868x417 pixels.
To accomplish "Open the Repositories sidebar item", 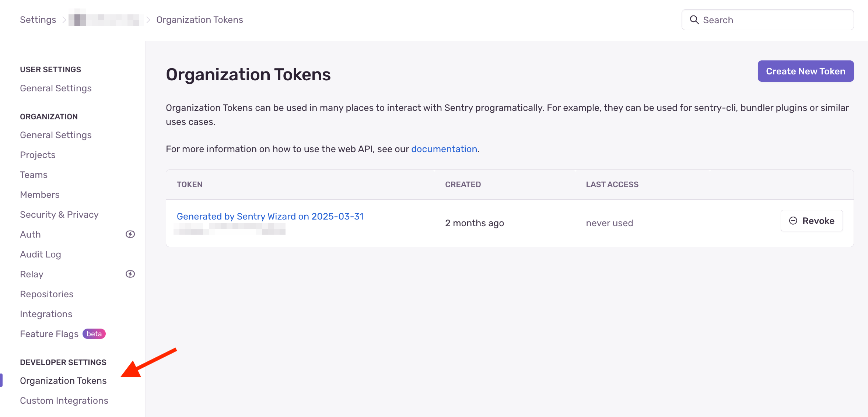I will [47, 294].
